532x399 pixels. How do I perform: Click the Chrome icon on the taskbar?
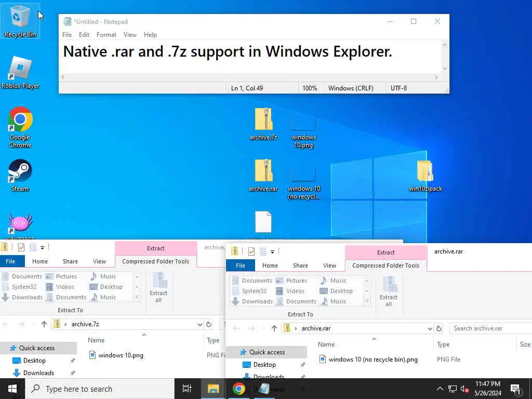239,389
